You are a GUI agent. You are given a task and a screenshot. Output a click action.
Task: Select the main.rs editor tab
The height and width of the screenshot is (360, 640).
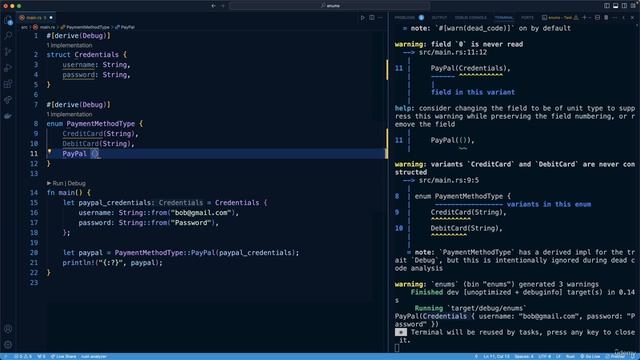tap(35, 18)
